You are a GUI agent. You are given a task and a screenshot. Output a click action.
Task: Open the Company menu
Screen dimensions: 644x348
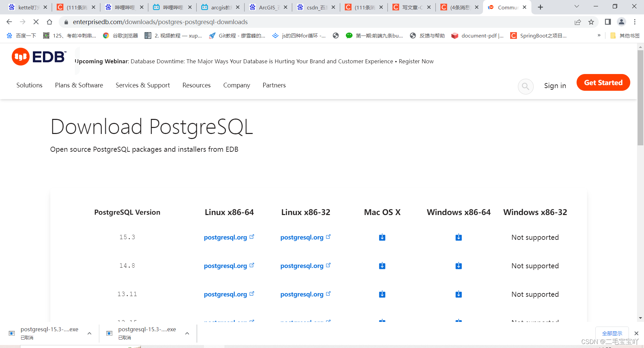point(237,85)
